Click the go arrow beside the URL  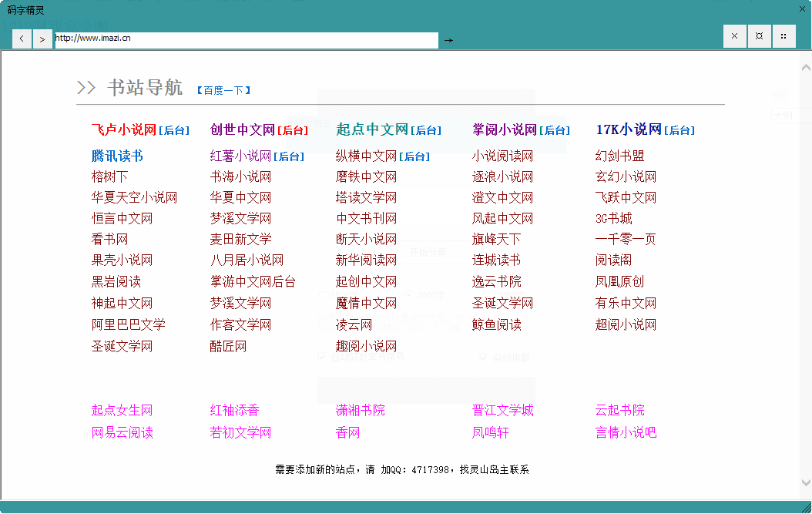448,40
